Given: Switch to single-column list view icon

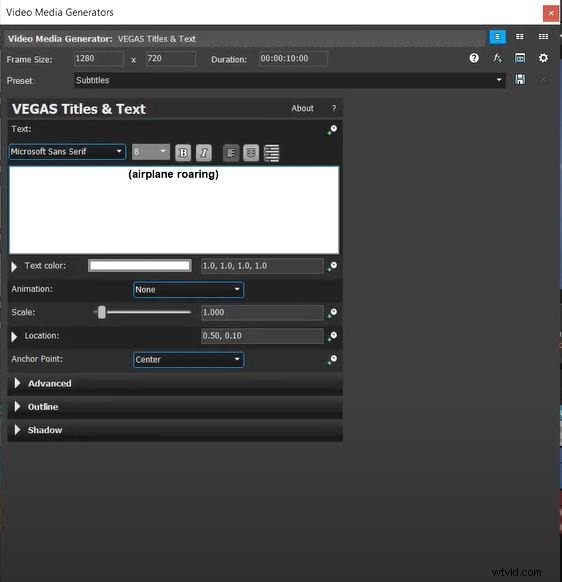Looking at the screenshot, I should (x=497, y=37).
